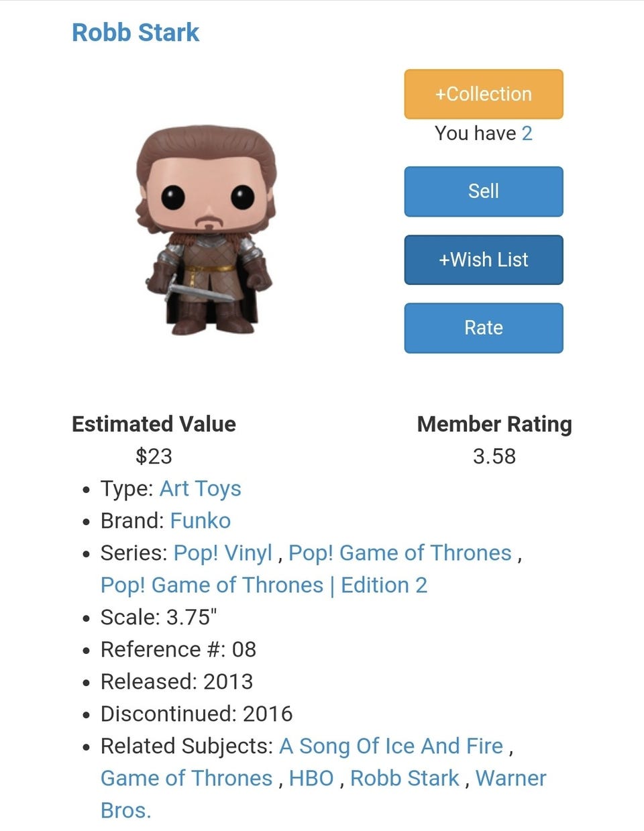Viewport: 644px width, 831px height.
Task: Open the Warner Bros. subject link
Action: tap(511, 778)
